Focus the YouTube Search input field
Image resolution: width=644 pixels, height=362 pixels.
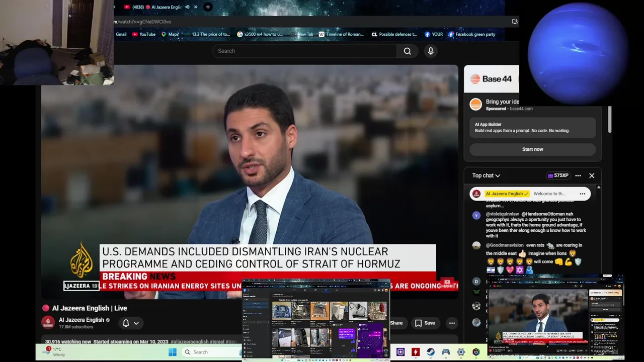304,51
